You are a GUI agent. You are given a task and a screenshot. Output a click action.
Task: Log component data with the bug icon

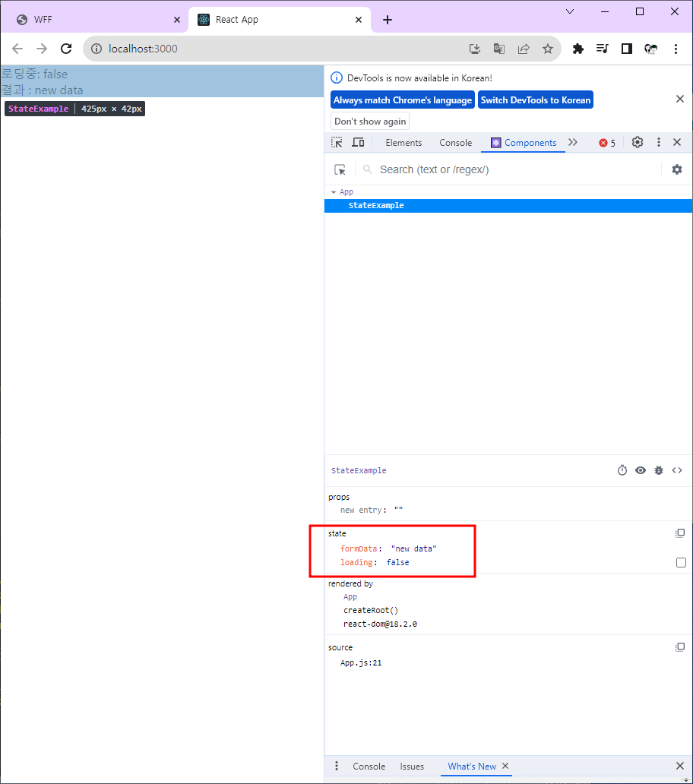point(659,470)
